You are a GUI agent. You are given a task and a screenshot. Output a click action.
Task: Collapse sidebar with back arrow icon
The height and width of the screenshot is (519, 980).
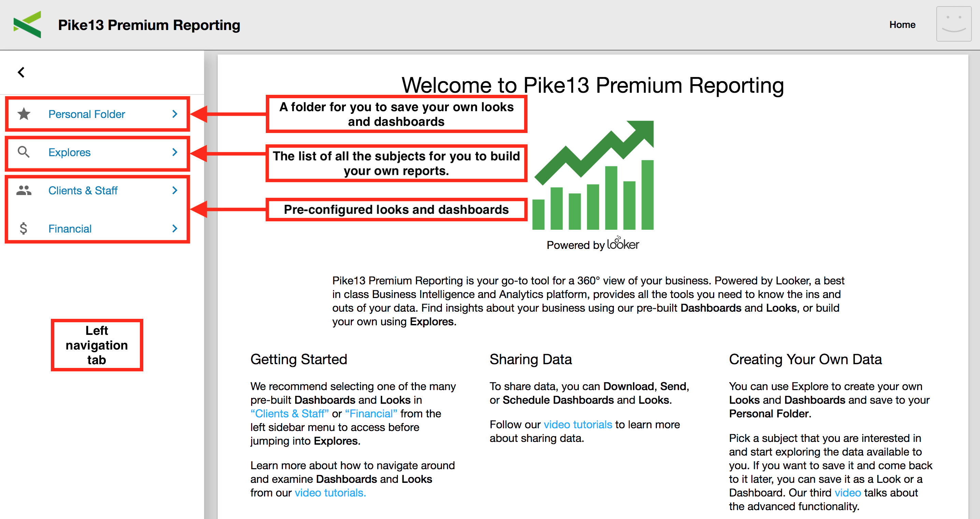21,72
